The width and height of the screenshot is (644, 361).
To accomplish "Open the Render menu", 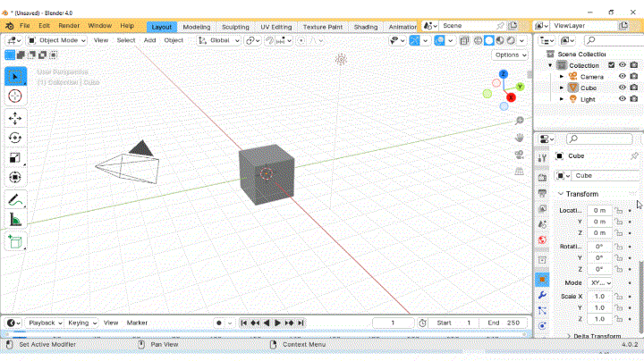I will click(x=69, y=25).
